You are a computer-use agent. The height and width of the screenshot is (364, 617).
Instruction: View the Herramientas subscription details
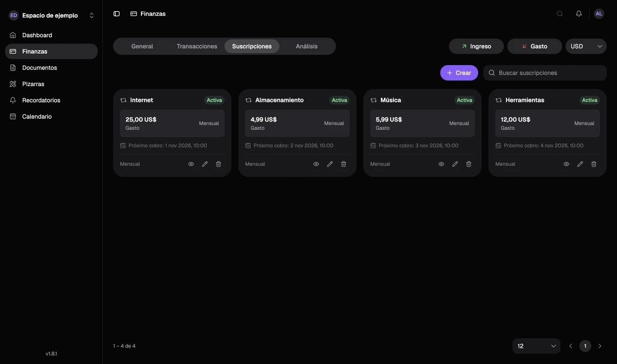(x=566, y=164)
